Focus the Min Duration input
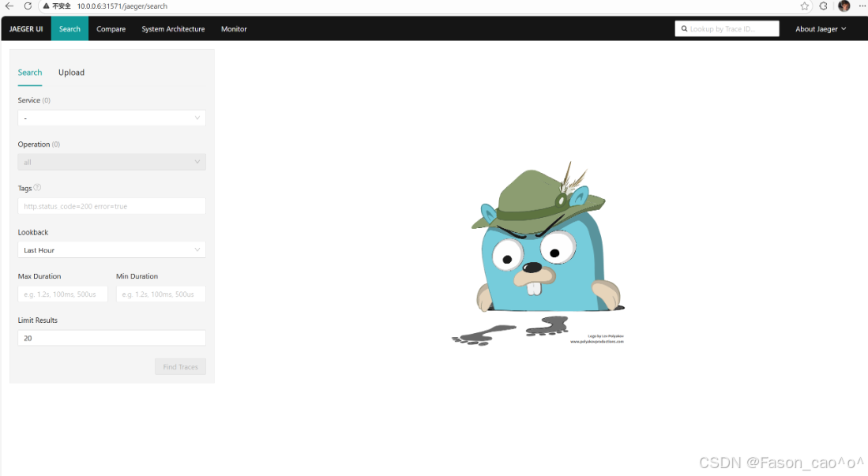This screenshot has height=476, width=868. coord(160,294)
